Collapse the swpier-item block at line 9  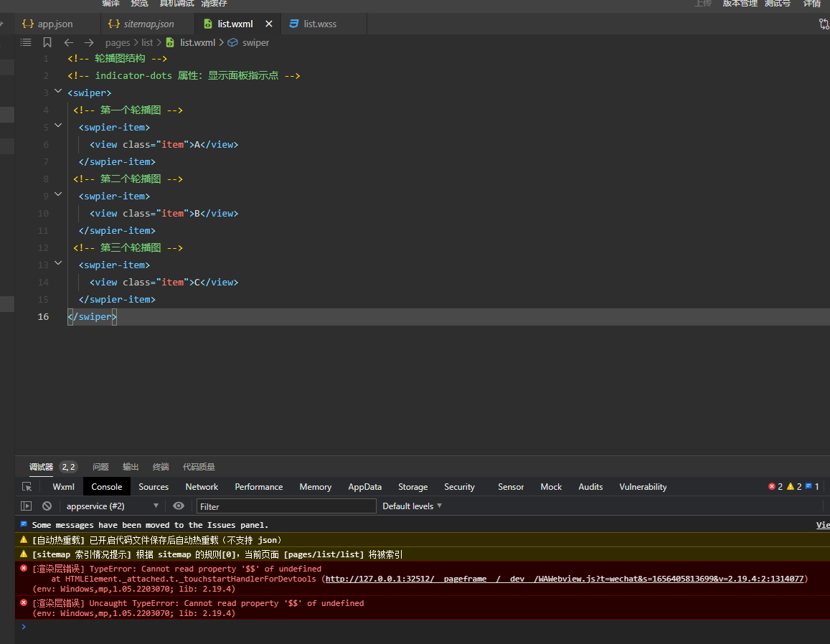[x=58, y=195]
